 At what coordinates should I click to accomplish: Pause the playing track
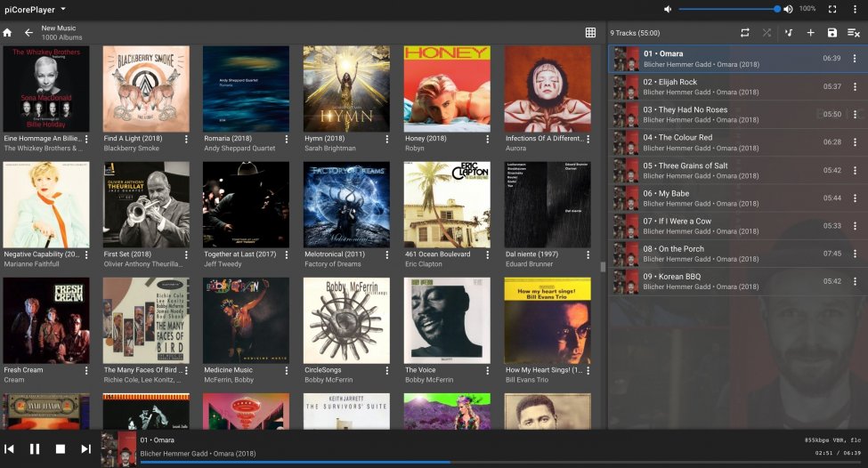35,448
